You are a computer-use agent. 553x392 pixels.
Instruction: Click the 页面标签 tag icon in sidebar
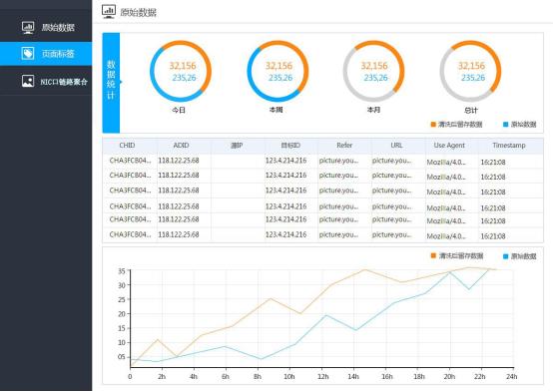(x=28, y=53)
